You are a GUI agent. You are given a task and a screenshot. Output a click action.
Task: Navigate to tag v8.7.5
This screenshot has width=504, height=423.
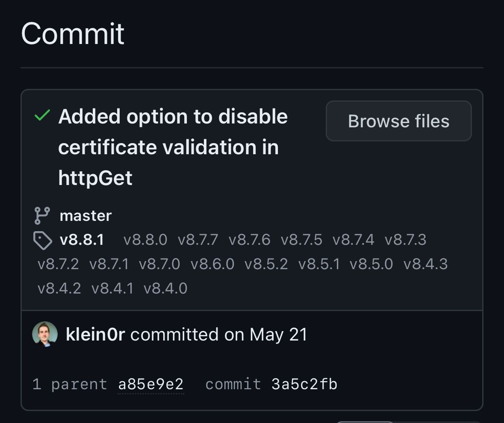point(301,240)
